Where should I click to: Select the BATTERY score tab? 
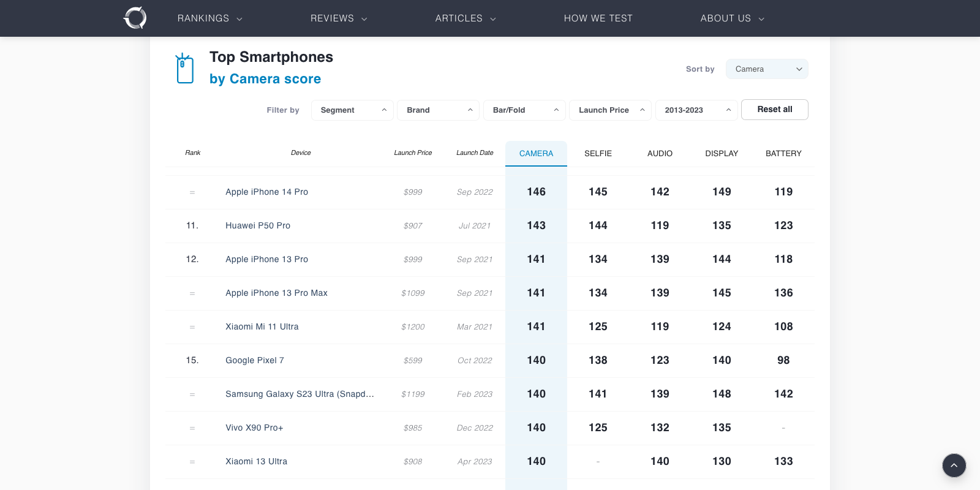(x=783, y=154)
